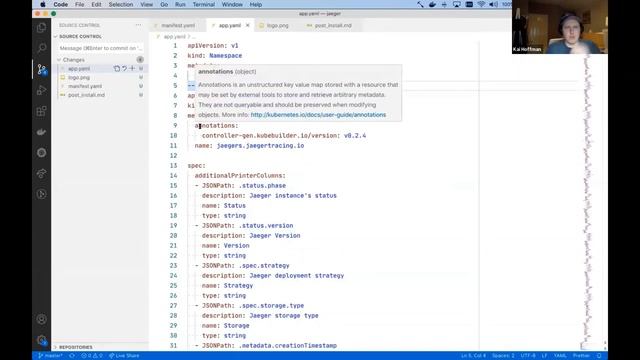
Task: Click the changes count badge next to Changes
Action: (x=140, y=60)
